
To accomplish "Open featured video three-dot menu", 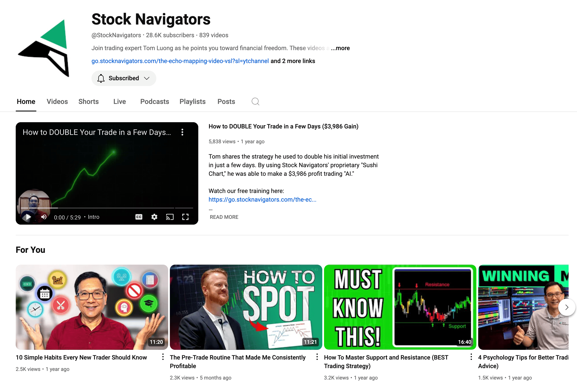I will [x=182, y=132].
